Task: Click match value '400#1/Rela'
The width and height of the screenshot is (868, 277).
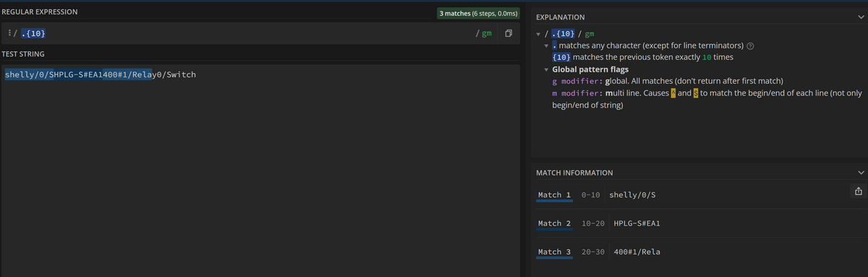Action: [x=637, y=252]
